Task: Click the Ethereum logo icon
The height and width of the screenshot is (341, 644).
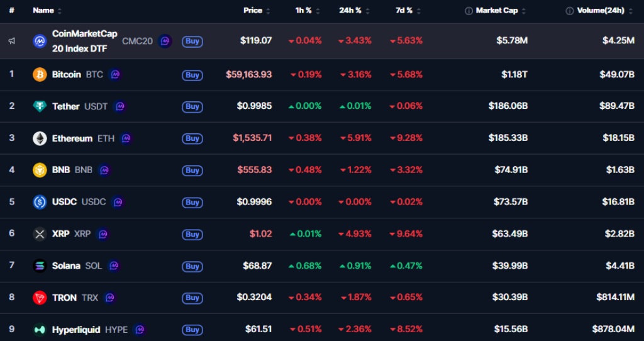Action: [x=40, y=138]
